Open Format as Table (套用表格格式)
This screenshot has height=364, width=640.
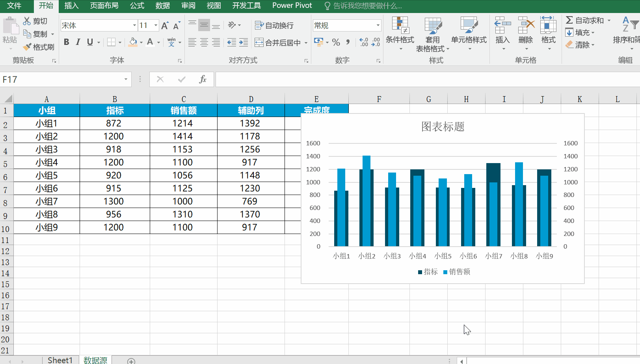[433, 34]
